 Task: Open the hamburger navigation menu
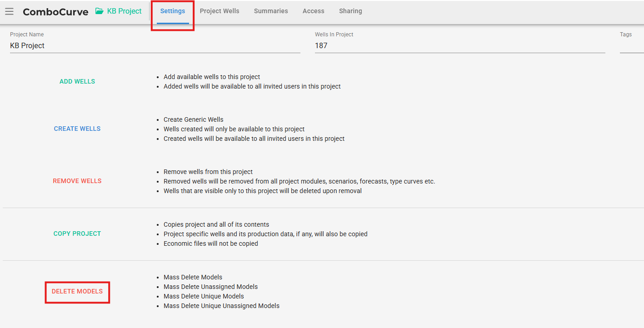9,11
